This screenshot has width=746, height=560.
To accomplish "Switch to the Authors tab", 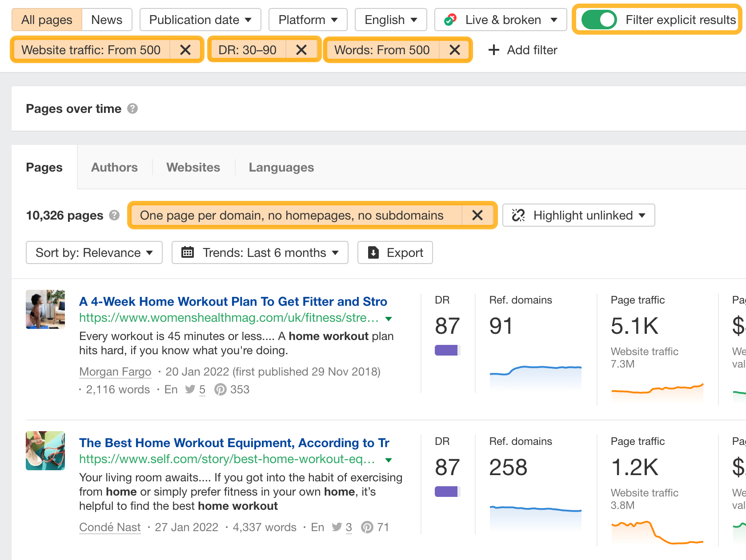I will click(x=114, y=167).
